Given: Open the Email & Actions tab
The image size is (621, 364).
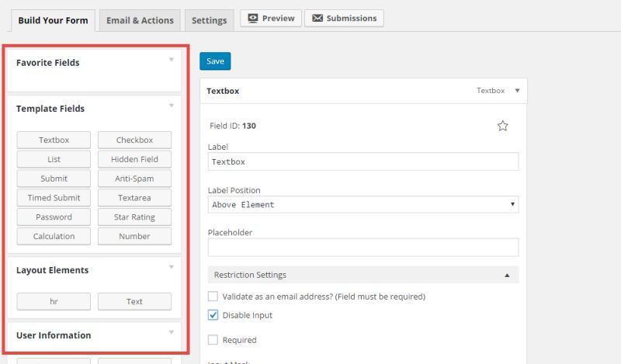Looking at the screenshot, I should click(140, 21).
